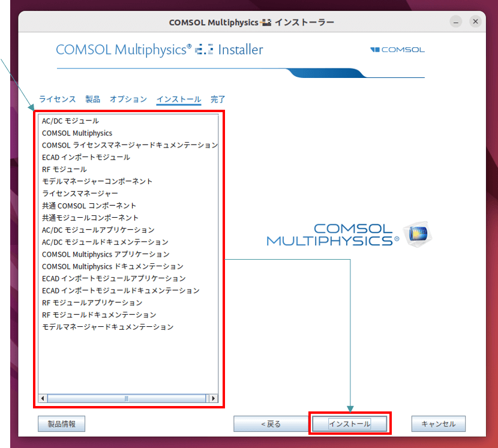498x448 pixels.
Task: Select RF モジュールアプリケーション row
Action: [128, 303]
